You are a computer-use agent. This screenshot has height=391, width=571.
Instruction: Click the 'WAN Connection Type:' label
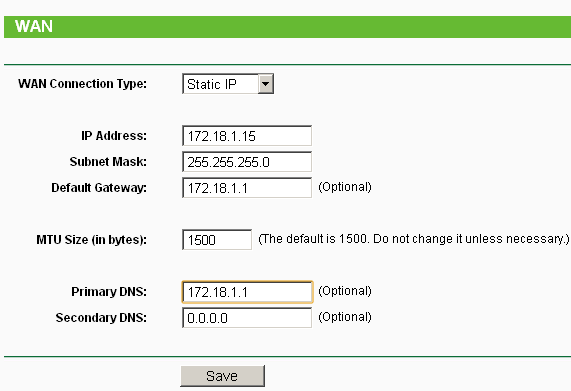[82, 84]
